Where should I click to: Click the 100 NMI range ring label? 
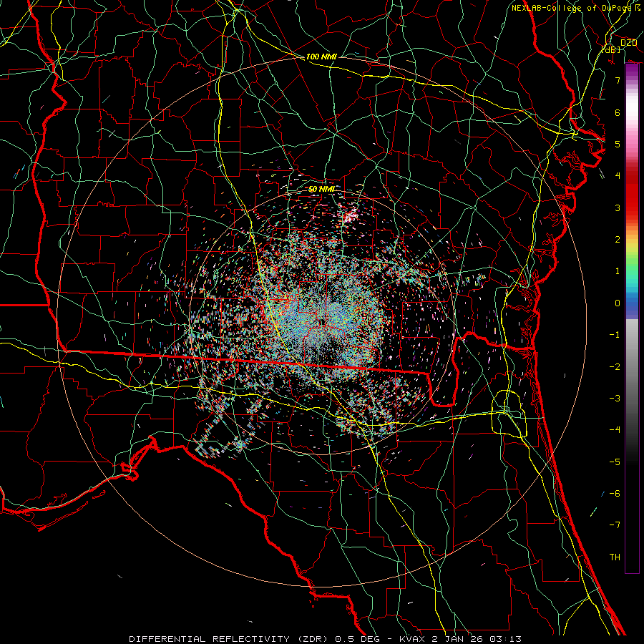tap(321, 57)
